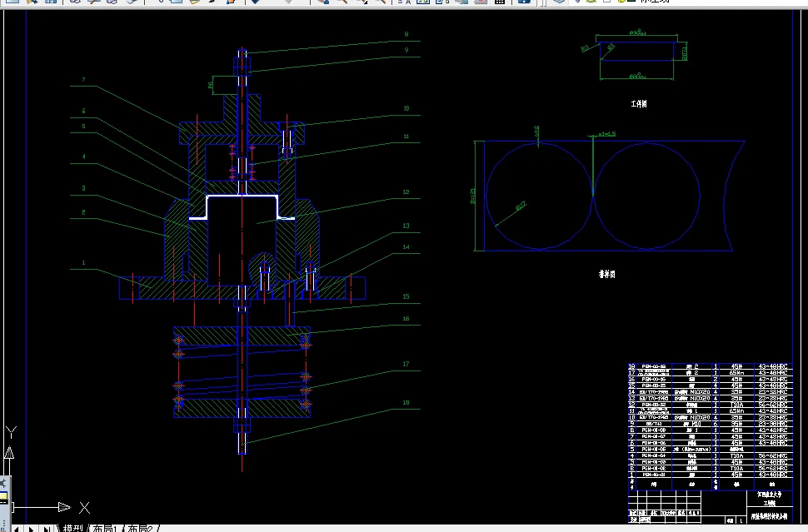Select leader label 2 on left side

click(x=83, y=212)
